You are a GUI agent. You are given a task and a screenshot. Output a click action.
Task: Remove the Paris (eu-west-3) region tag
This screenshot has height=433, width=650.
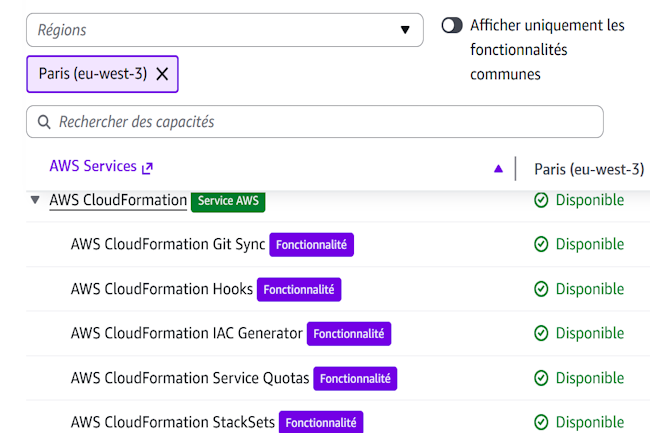[162, 74]
